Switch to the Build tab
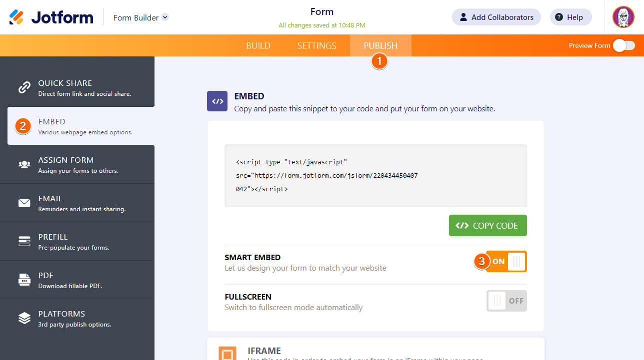Screen dimensions: 644x360 point(258,46)
